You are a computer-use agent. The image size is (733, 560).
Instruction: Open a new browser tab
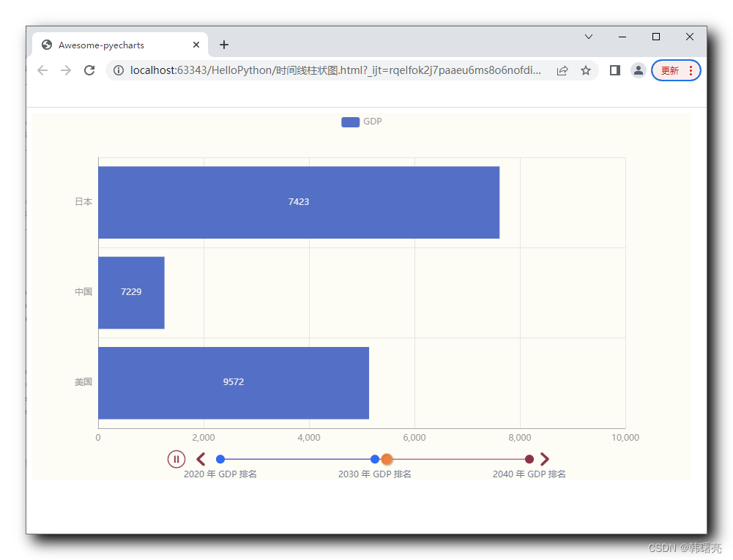click(224, 44)
